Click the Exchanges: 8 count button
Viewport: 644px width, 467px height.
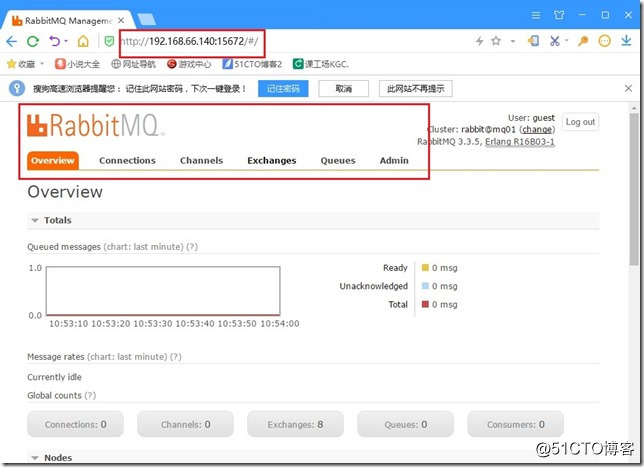point(295,424)
